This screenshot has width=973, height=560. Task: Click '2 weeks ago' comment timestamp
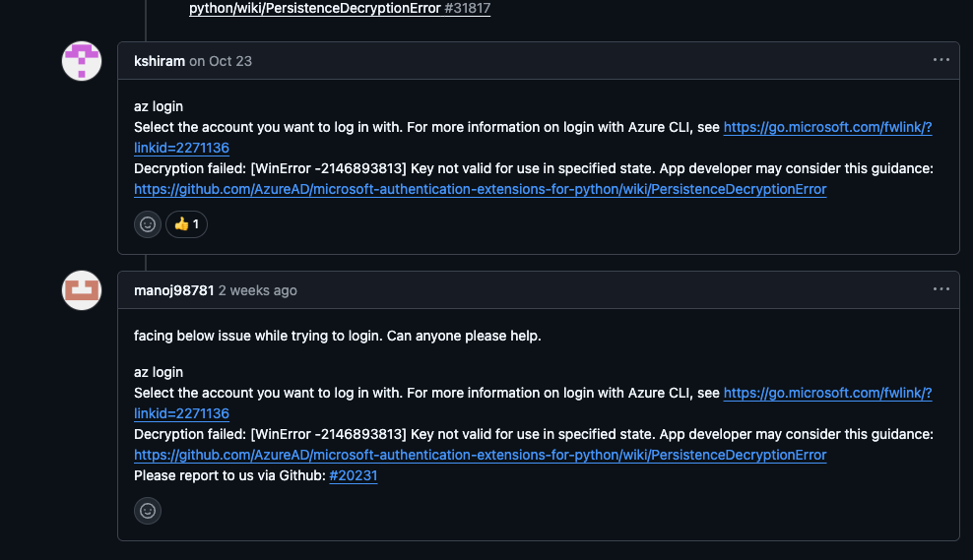257,291
